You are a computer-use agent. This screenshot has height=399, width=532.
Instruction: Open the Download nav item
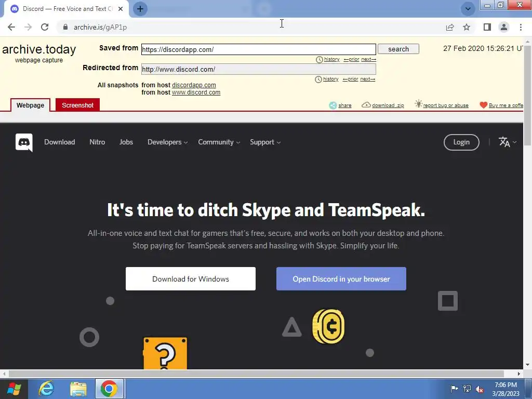(x=59, y=142)
